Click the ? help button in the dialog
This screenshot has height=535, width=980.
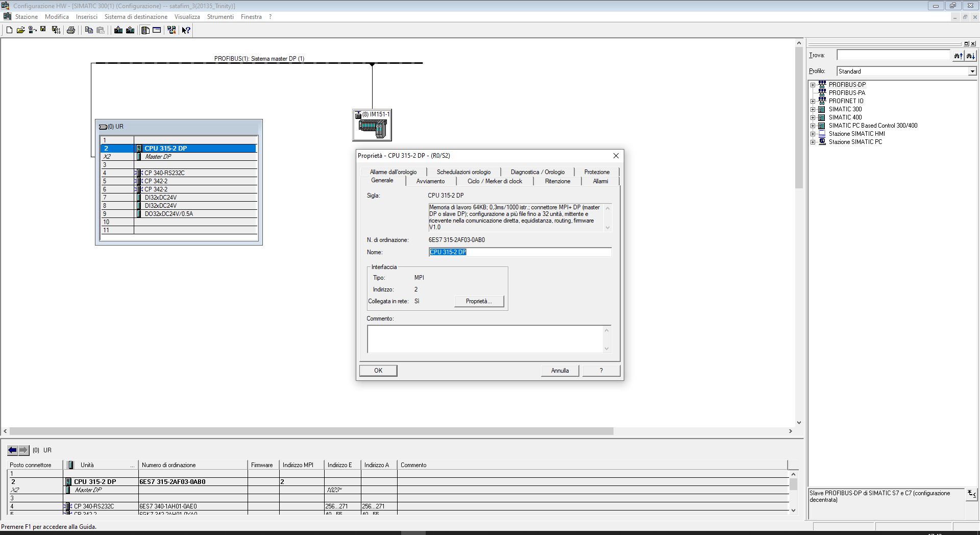pyautogui.click(x=601, y=371)
